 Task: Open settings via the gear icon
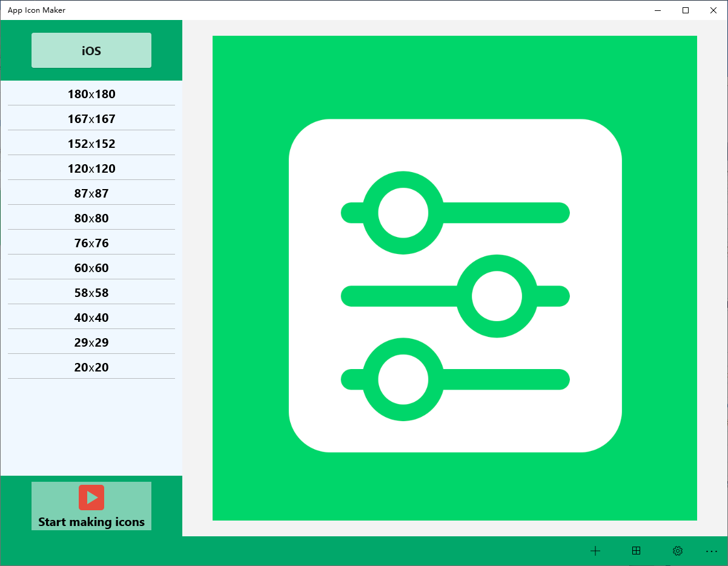click(x=677, y=551)
